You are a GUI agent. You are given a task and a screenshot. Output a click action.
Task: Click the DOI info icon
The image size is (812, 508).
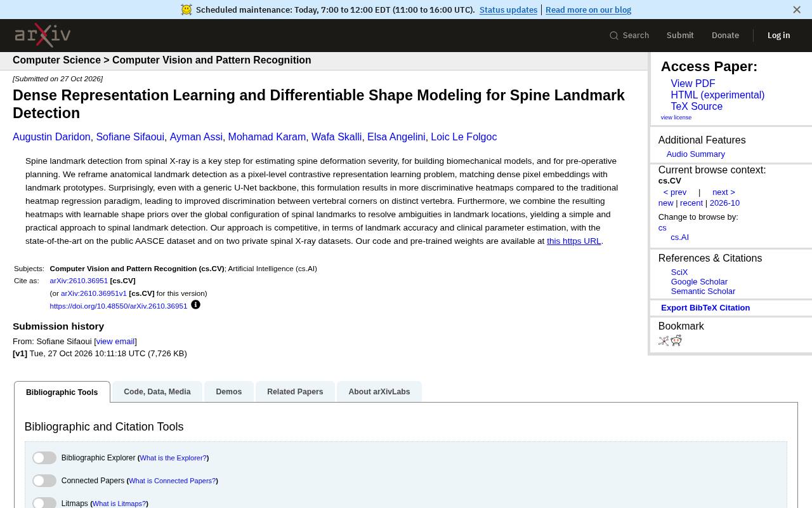(x=195, y=305)
